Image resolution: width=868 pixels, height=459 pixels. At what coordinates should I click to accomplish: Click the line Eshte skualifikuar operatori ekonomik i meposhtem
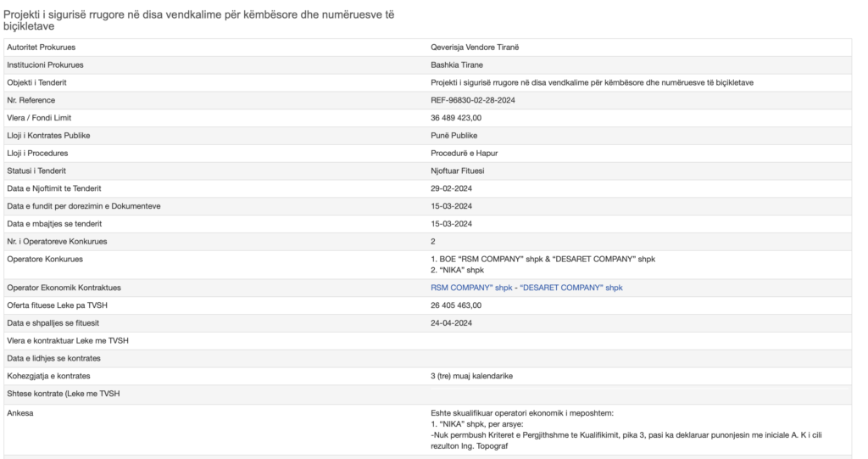click(x=522, y=414)
